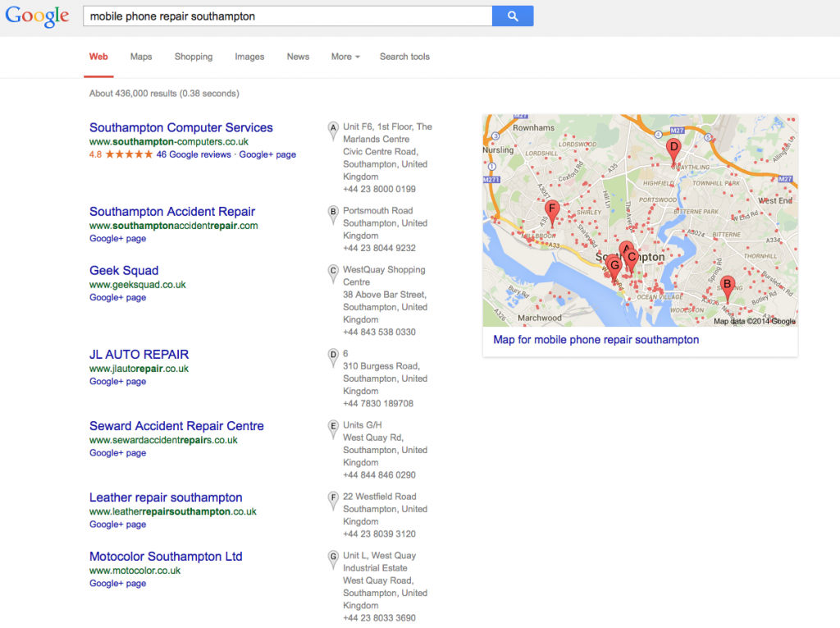
Task: Click the About 436,000 results count text
Action: pos(164,94)
